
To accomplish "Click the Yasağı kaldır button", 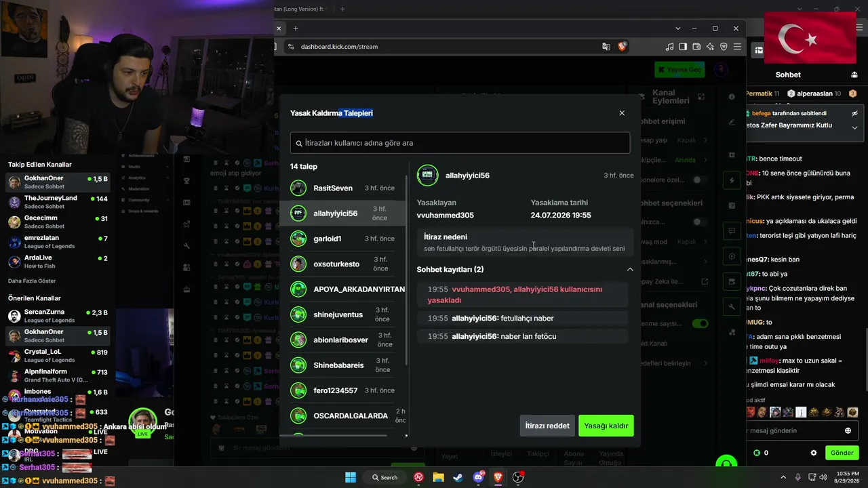I will pos(606,426).
